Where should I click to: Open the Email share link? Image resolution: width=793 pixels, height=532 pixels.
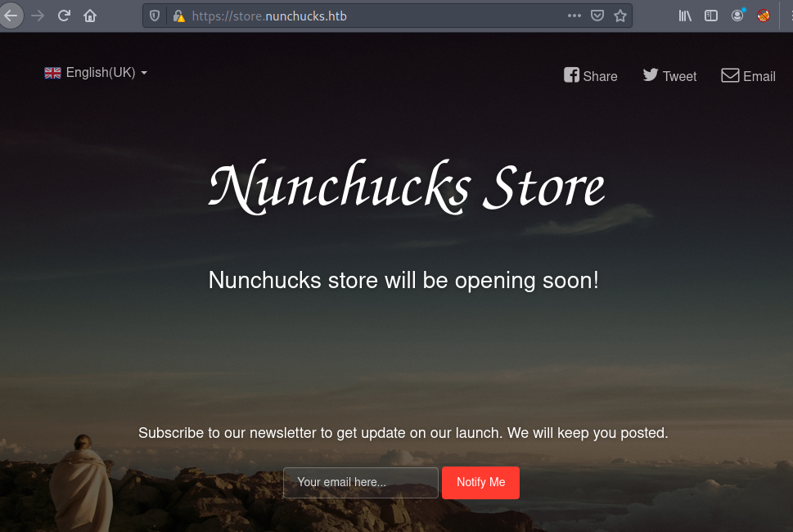748,76
